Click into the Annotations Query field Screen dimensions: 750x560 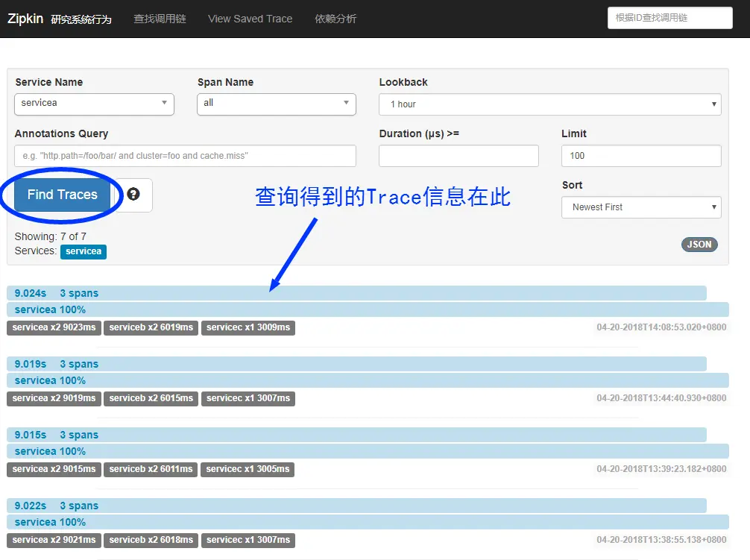coord(185,156)
